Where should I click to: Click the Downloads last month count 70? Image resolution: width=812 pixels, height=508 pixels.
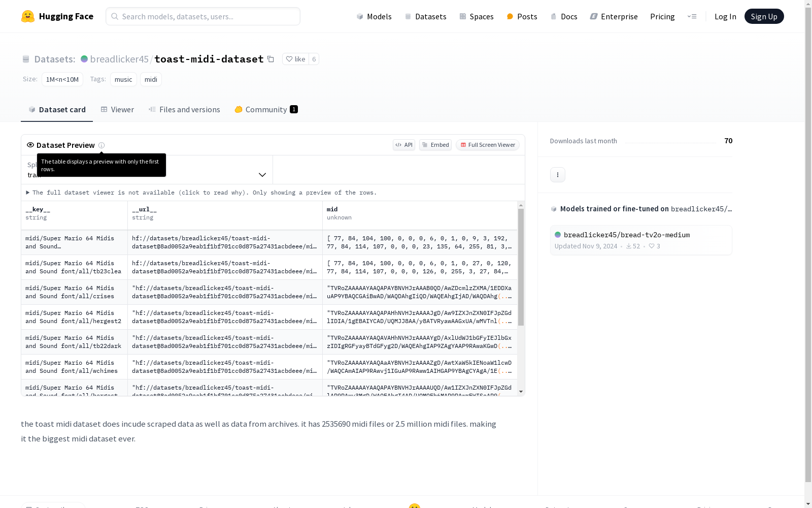coord(728,141)
